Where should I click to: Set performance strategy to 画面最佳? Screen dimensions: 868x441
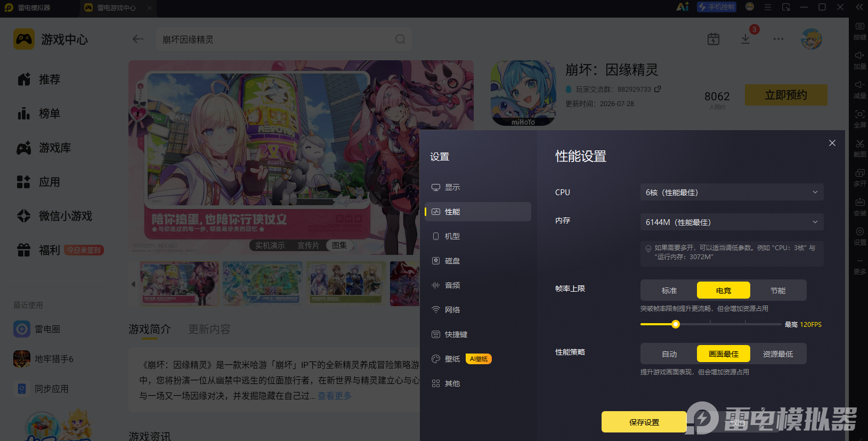pos(724,354)
